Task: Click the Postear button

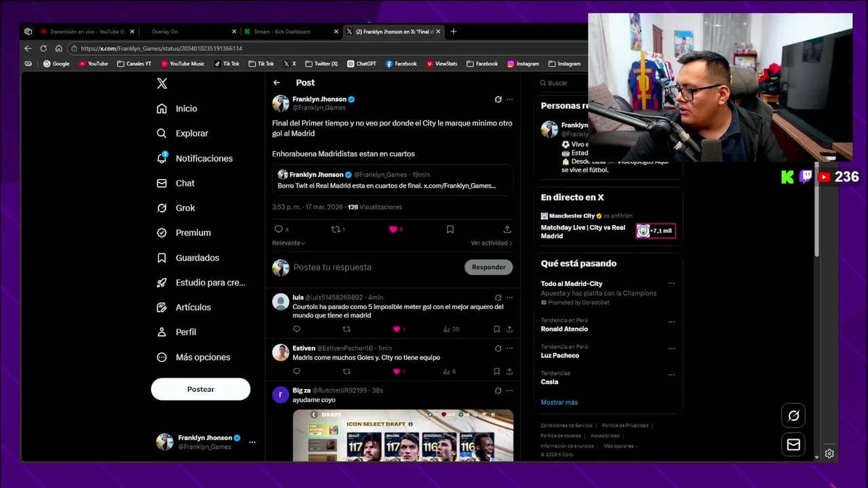Action: [x=201, y=389]
